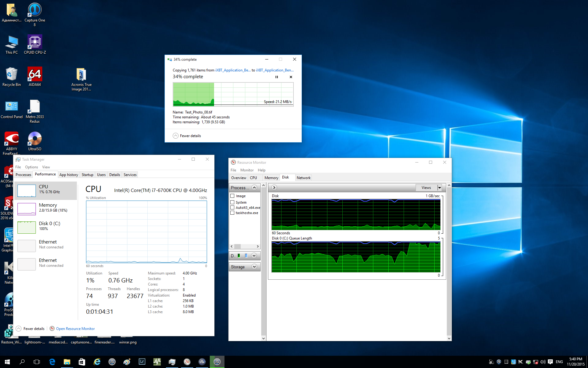Click the Open Resource Monitor link

[x=75, y=329]
